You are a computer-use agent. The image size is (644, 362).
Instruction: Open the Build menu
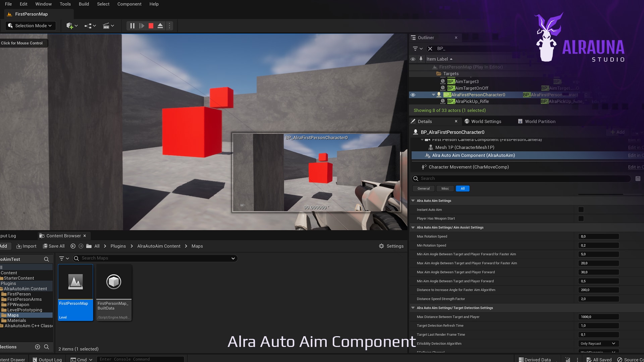pyautogui.click(x=84, y=4)
